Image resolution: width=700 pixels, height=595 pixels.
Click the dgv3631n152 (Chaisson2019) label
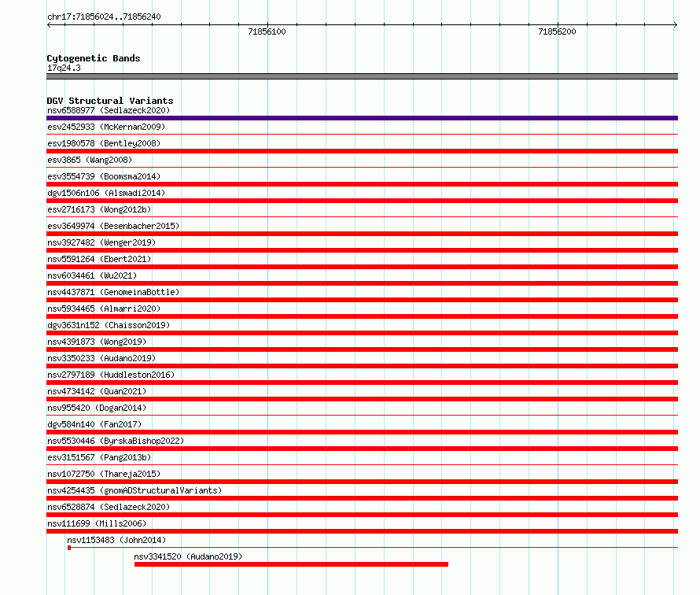click(109, 325)
